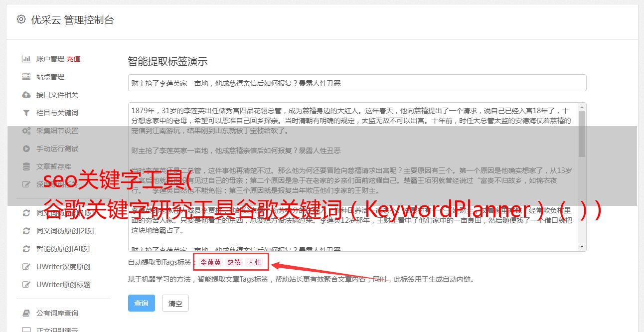This screenshot has width=644, height=332.
Task: Click the text area scrollbar thumb
Action: point(582,134)
